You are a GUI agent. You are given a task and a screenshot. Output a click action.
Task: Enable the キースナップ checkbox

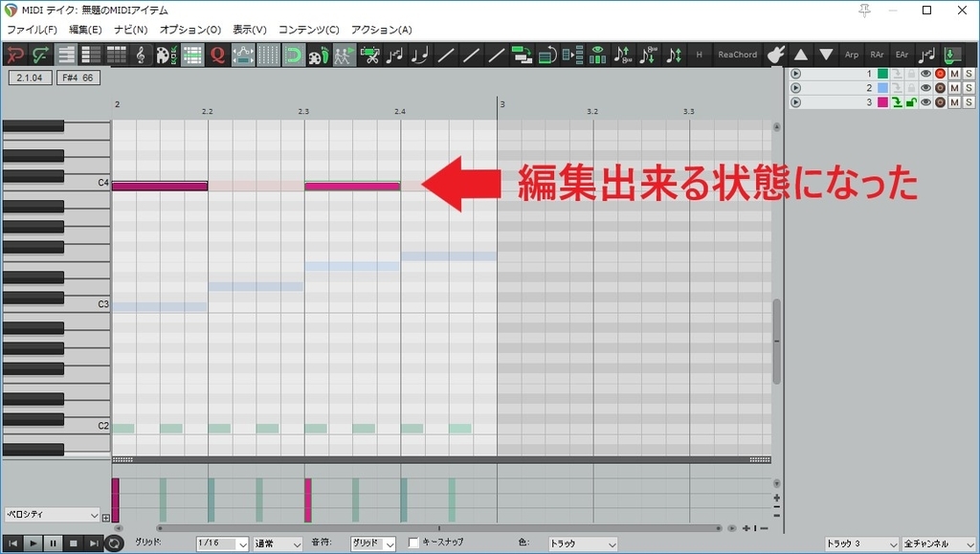coord(413,543)
